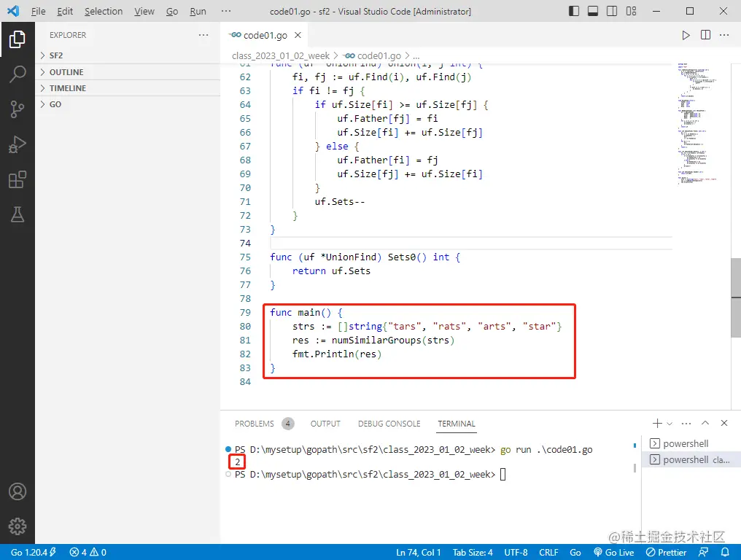The image size is (741, 560).
Task: Select the code01.go editor tab
Action: (x=265, y=35)
